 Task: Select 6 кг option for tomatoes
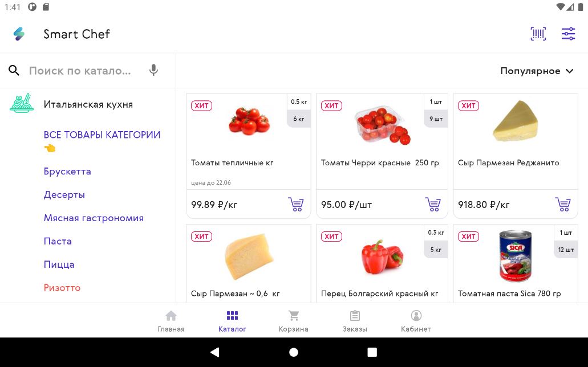299,119
